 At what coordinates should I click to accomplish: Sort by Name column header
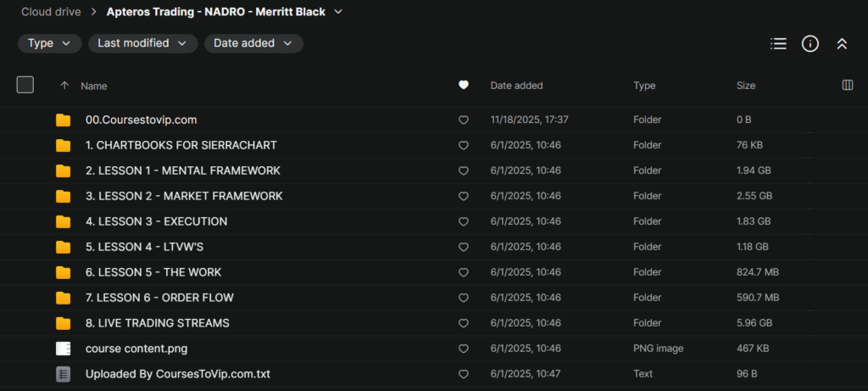pos(93,86)
